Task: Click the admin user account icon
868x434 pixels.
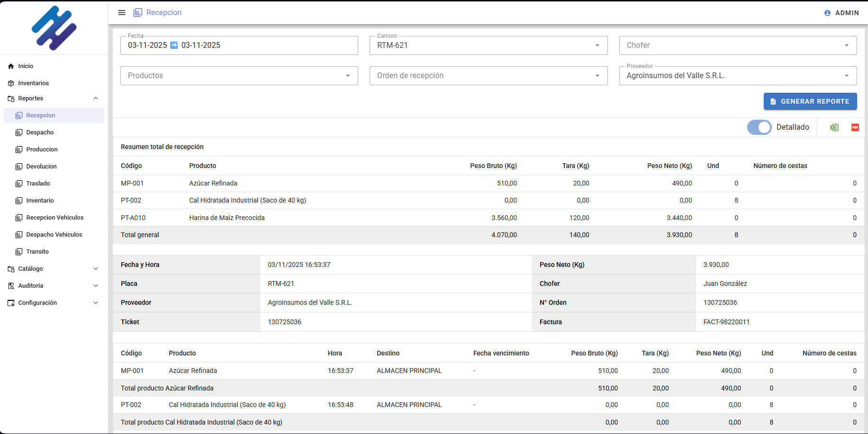Action: click(x=827, y=13)
